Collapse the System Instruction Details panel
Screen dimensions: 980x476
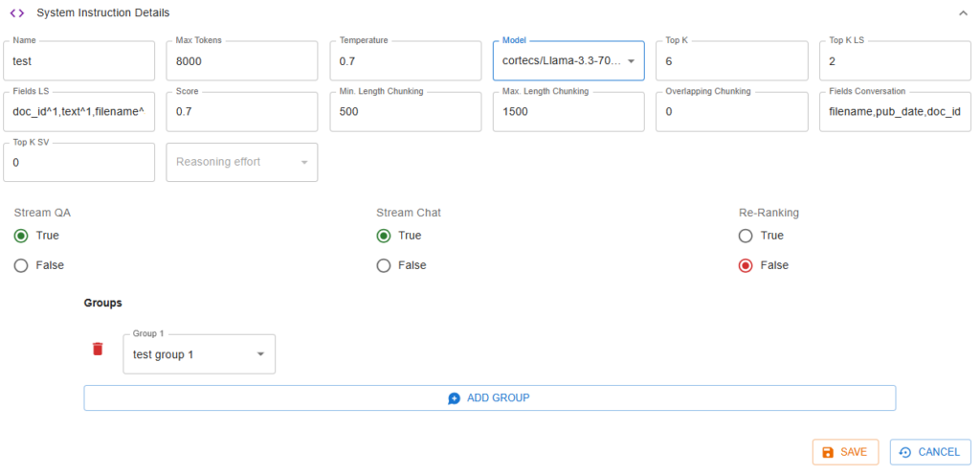(962, 13)
